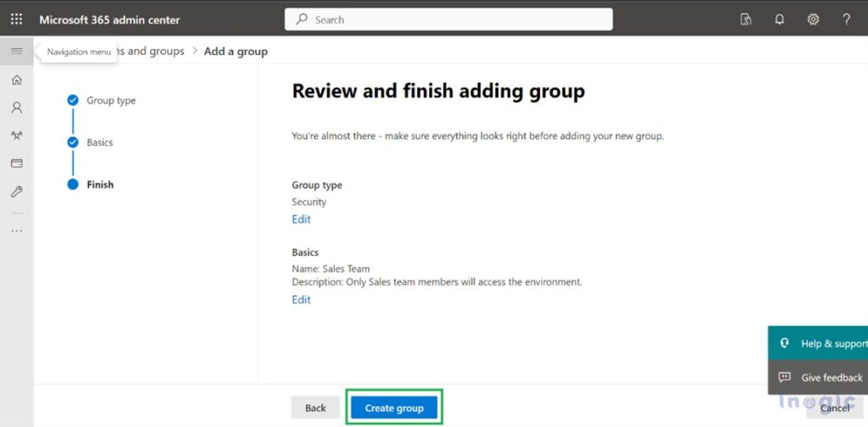This screenshot has width=868, height=427.
Task: Edit the Basics name and description
Action: click(x=301, y=300)
